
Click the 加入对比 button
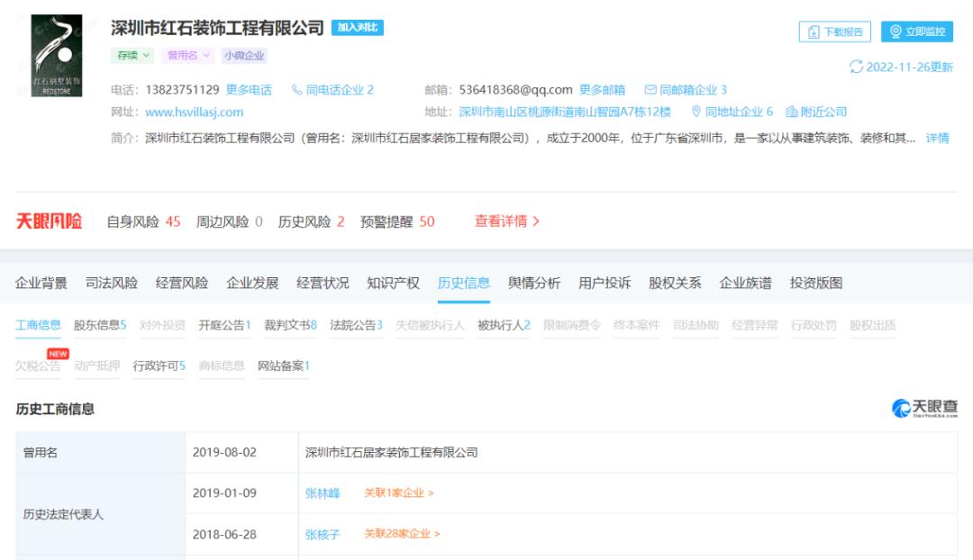358,27
